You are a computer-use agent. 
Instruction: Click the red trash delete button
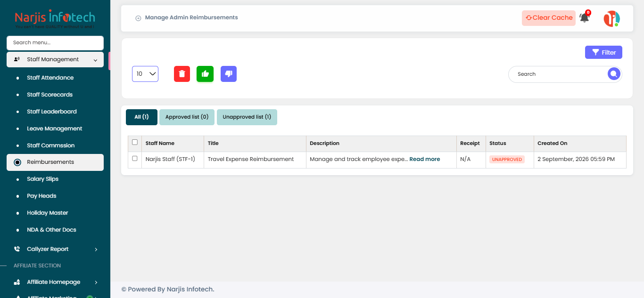[182, 74]
